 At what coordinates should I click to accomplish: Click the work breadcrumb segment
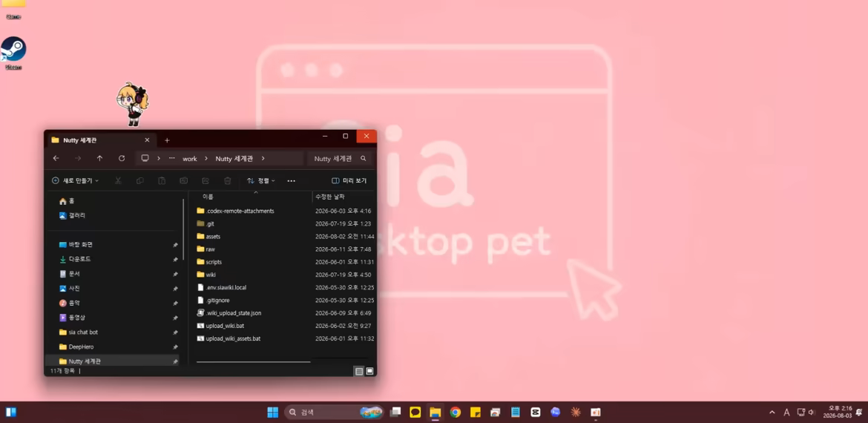(190, 158)
